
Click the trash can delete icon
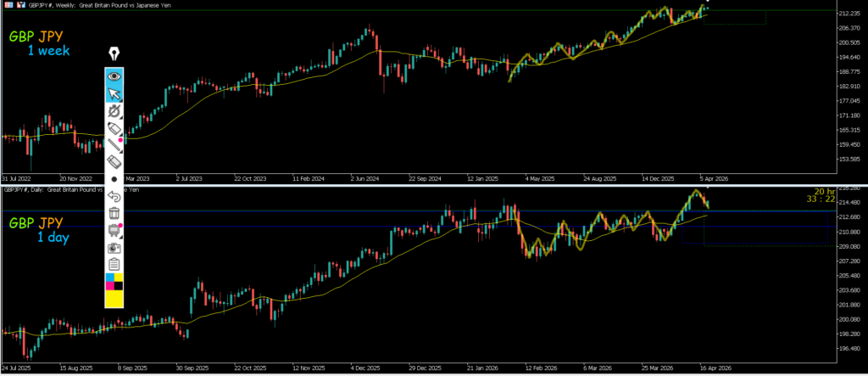click(x=114, y=212)
